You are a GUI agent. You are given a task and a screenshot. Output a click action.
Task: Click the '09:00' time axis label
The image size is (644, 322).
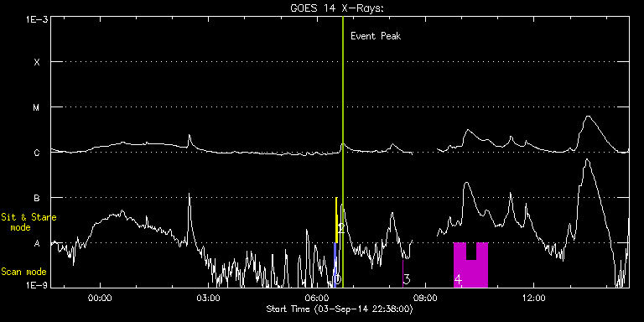coord(425,299)
